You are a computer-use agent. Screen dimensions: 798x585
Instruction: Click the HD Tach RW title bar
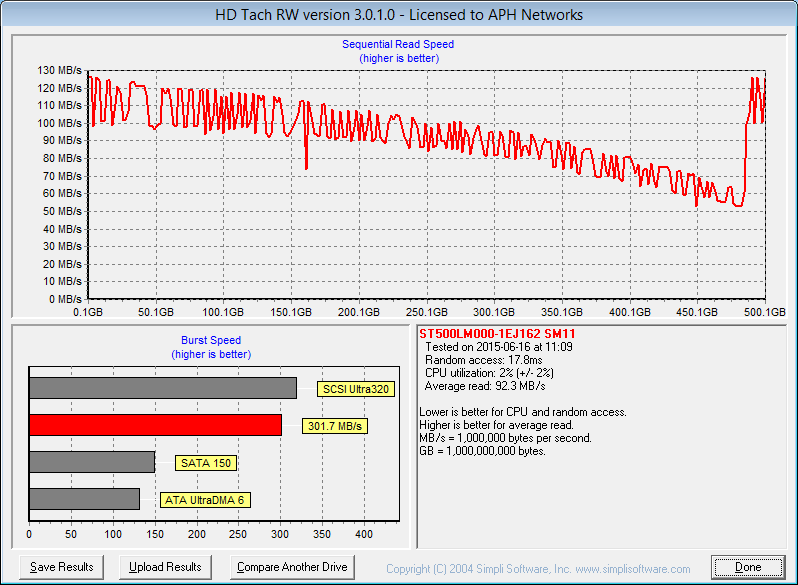pos(399,15)
